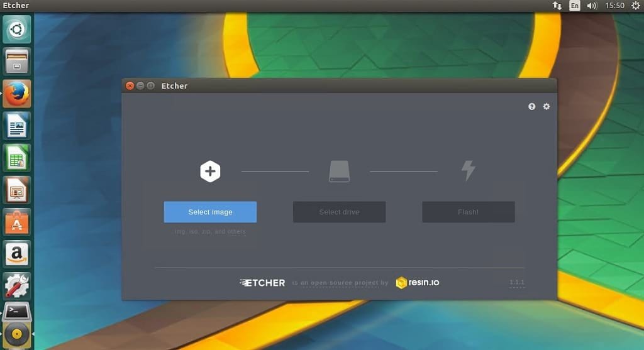This screenshot has height=350, width=644.
Task: Click the drive icon in Etcher
Action: tap(339, 171)
